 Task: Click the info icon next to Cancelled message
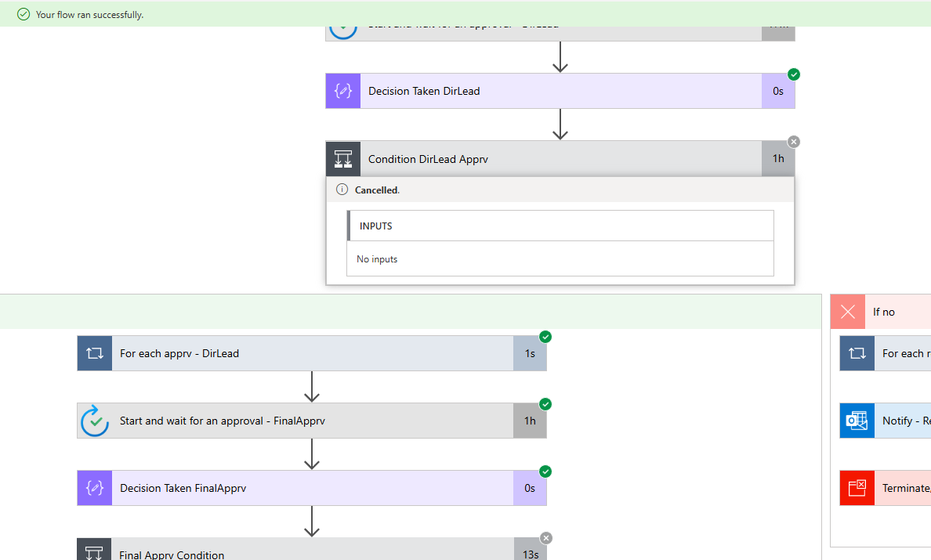(342, 190)
